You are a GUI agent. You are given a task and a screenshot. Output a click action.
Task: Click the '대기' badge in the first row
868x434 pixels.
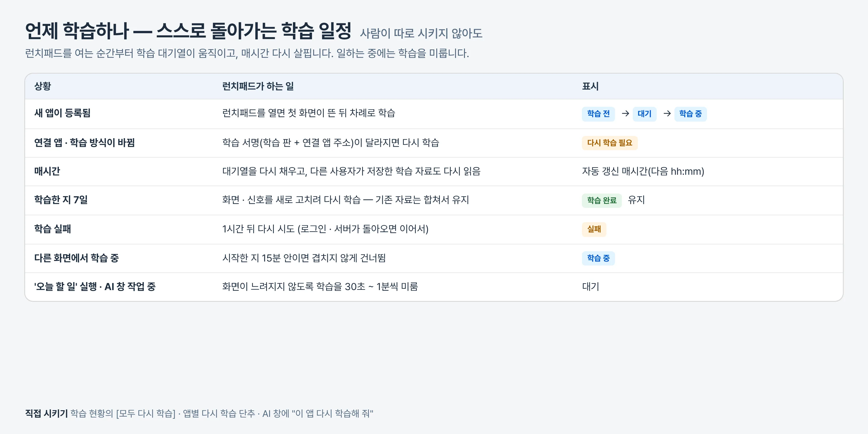click(x=644, y=114)
